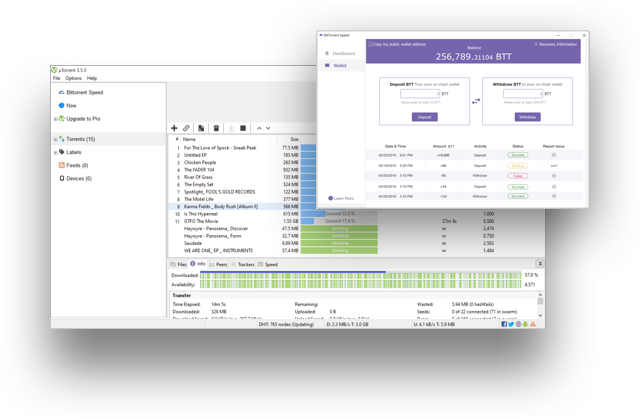Screen dimensions: 640x419
Task: Move torrent up the queue
Action: 259,128
